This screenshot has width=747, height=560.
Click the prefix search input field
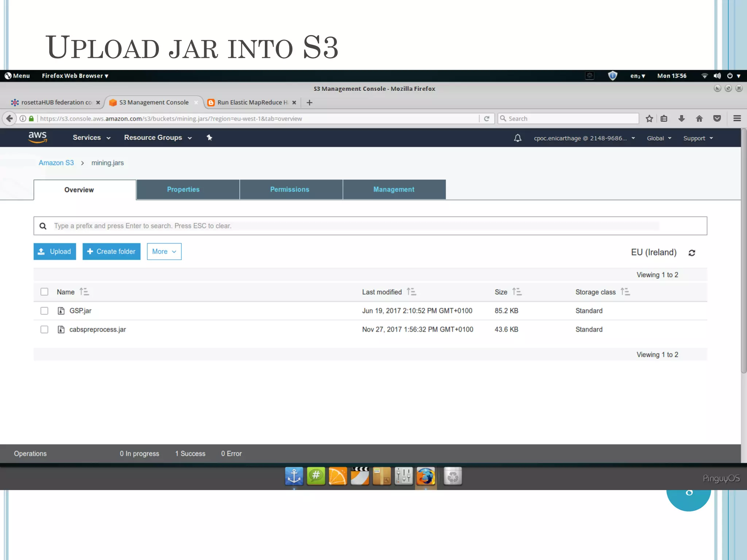point(370,226)
